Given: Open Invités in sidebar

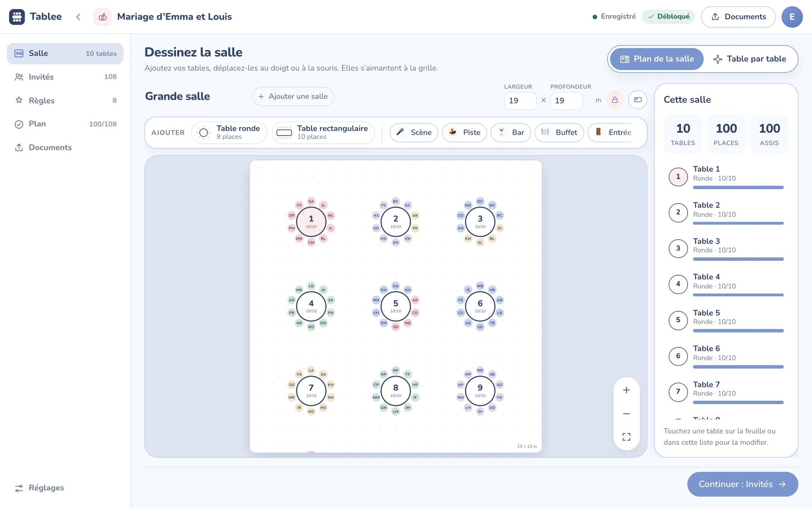Looking at the screenshot, I should tap(65, 77).
